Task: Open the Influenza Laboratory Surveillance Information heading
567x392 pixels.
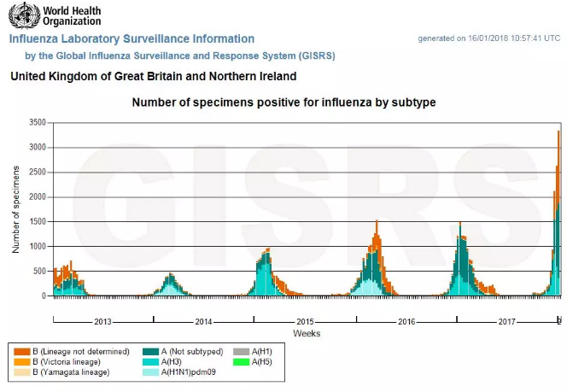Action: [132, 39]
